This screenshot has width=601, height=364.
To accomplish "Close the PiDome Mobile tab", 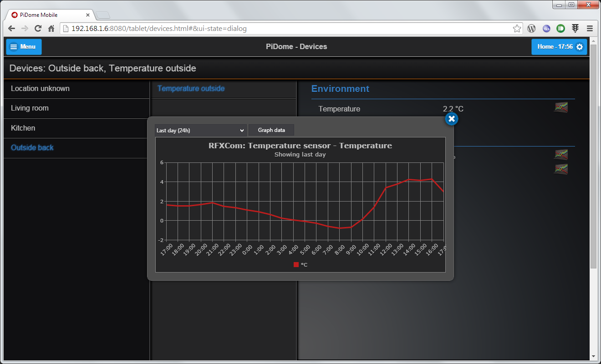I will [88, 15].
